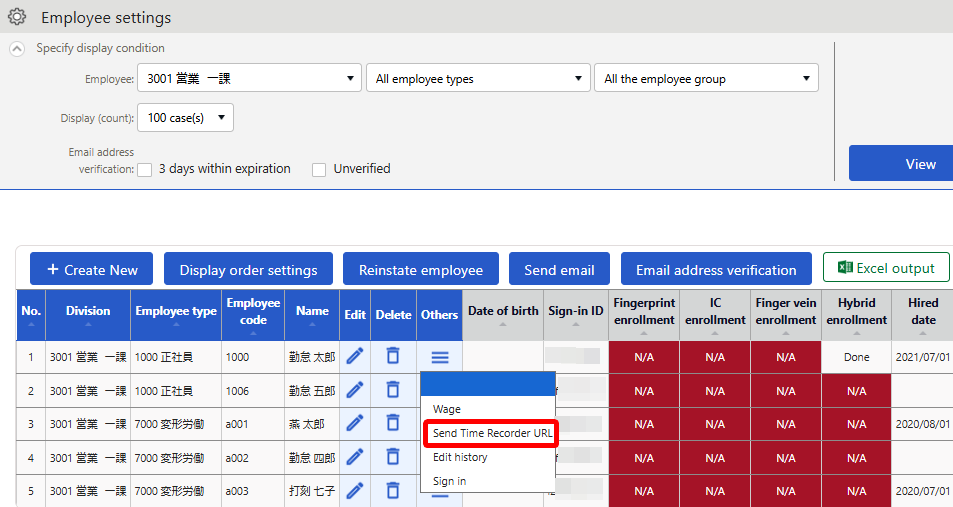The image size is (953, 507).
Task: Click the Reinstate employee button
Action: pos(421,269)
